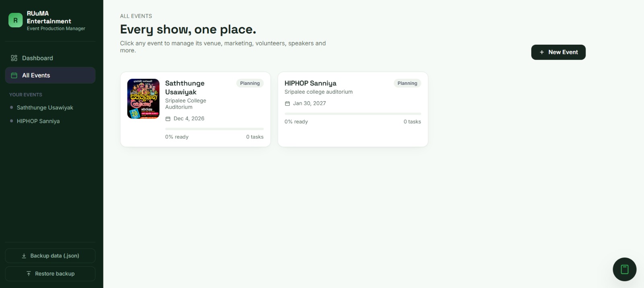Click the All Events calendar icon

(x=14, y=75)
